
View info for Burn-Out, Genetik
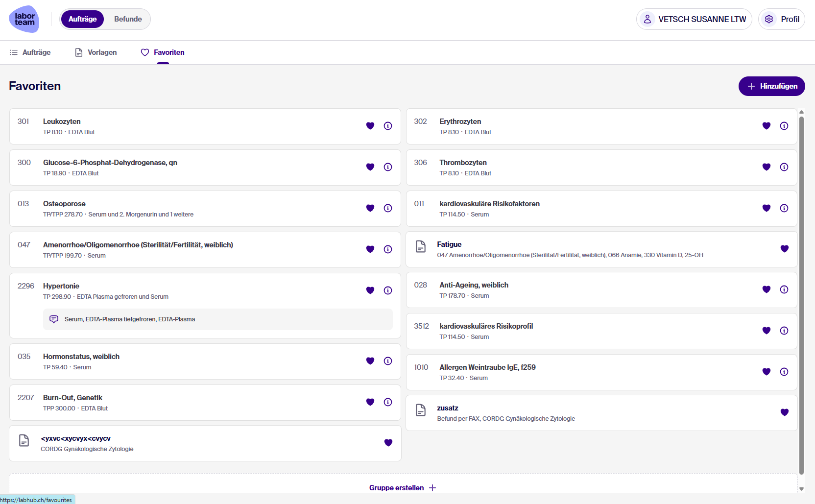pos(388,402)
